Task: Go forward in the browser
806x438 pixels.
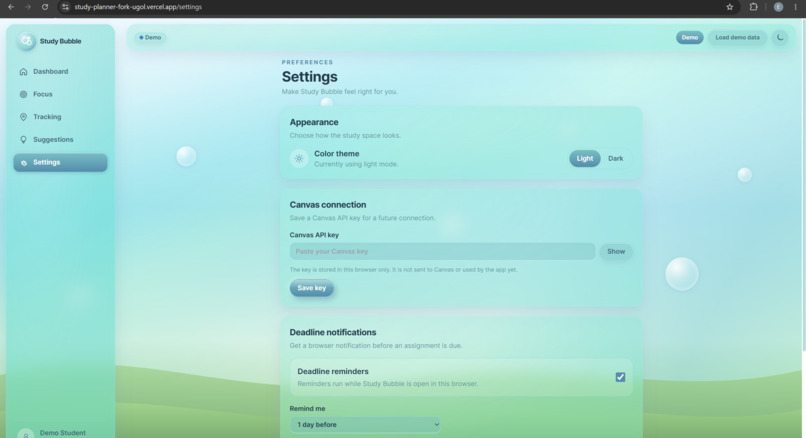Action: coord(28,7)
